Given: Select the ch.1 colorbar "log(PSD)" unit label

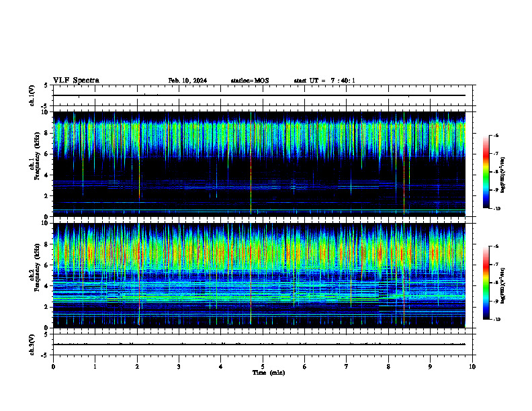Looking at the screenshot, I should [x=503, y=175].
